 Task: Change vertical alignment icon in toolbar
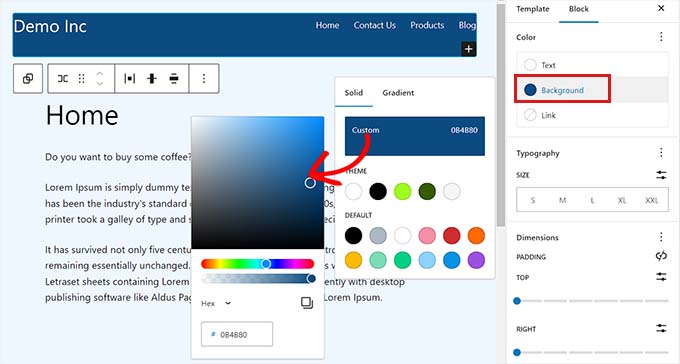(x=151, y=79)
